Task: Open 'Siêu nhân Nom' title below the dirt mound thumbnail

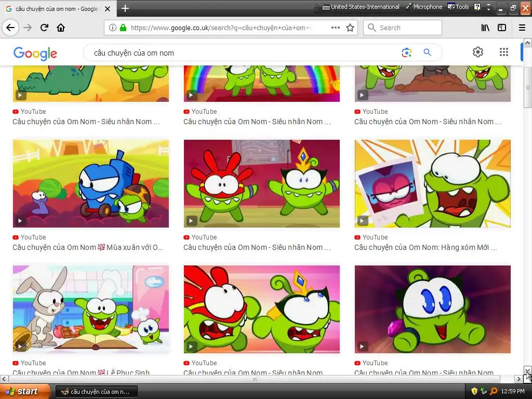Action: click(428, 122)
